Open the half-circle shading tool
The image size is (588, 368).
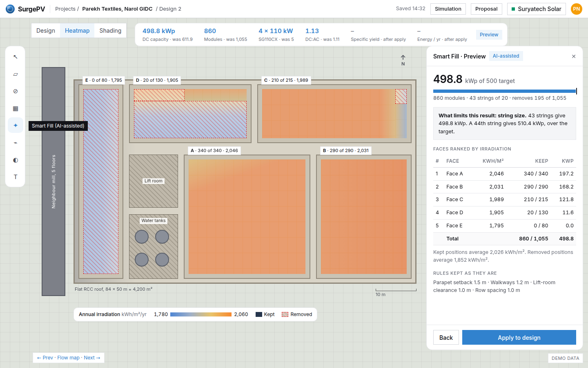16,160
